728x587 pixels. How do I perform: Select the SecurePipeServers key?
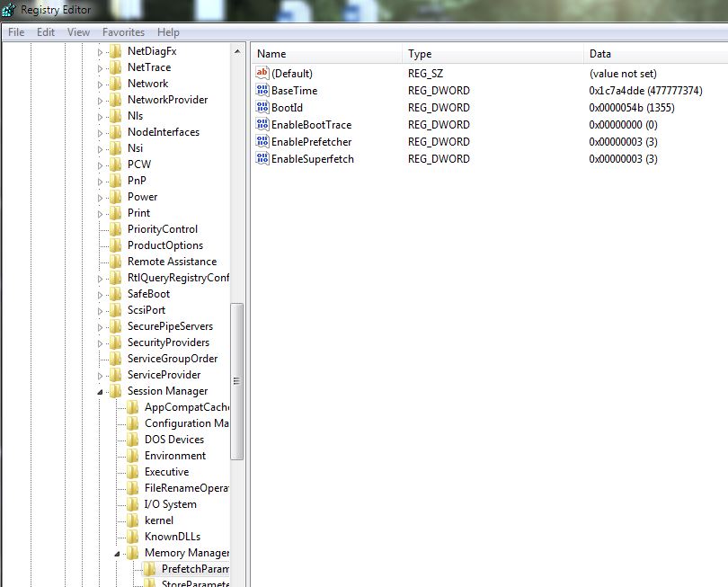tap(170, 326)
